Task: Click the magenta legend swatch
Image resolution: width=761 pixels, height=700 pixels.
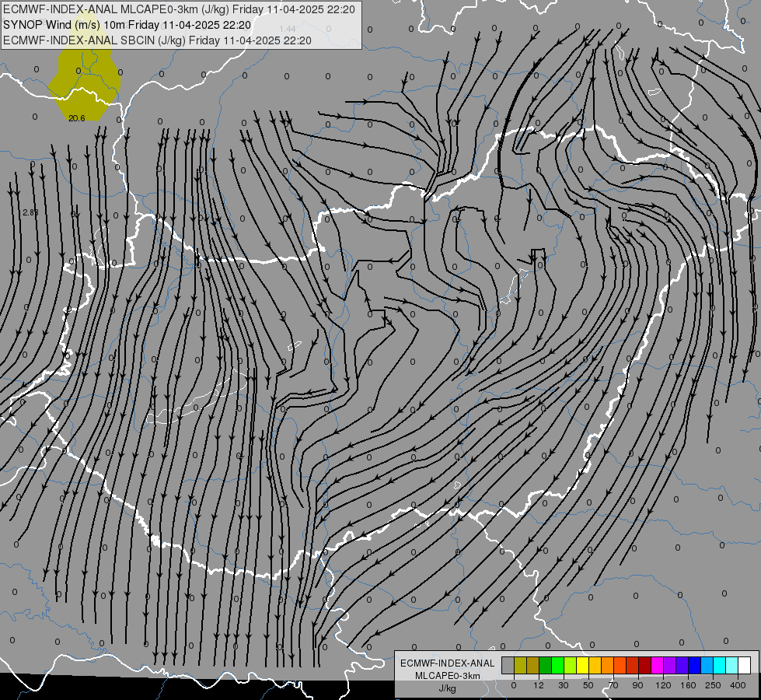Action: pos(657,665)
